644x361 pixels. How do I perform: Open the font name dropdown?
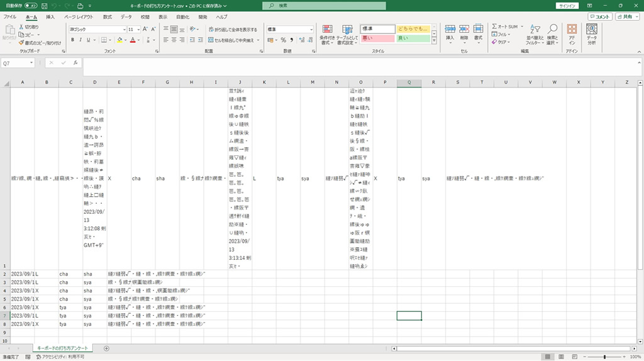(123, 30)
